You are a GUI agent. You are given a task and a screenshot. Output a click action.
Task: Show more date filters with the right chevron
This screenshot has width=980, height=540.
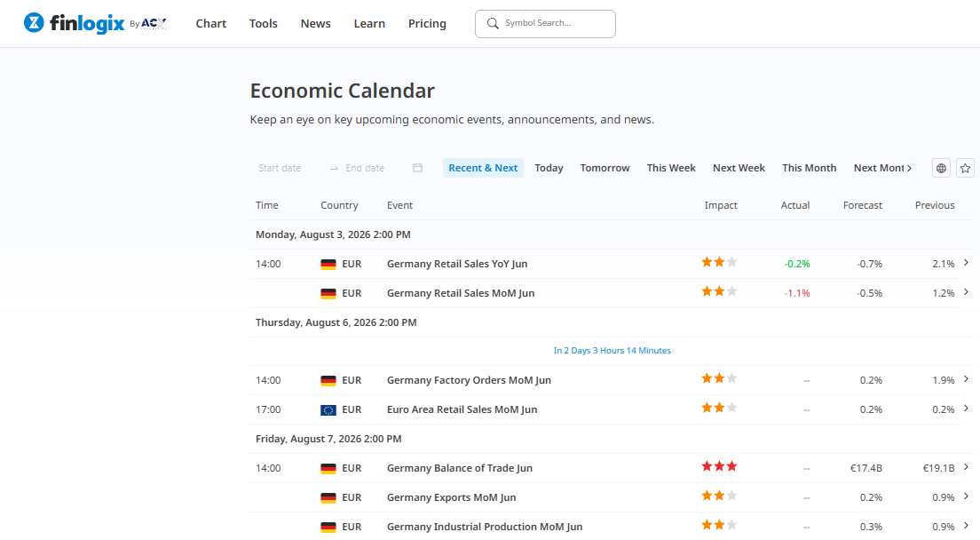[909, 168]
